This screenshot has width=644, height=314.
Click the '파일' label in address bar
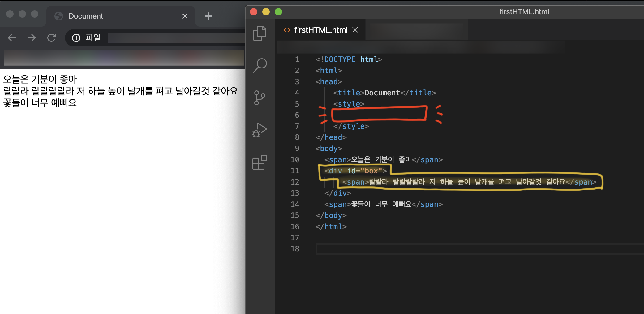click(x=93, y=37)
